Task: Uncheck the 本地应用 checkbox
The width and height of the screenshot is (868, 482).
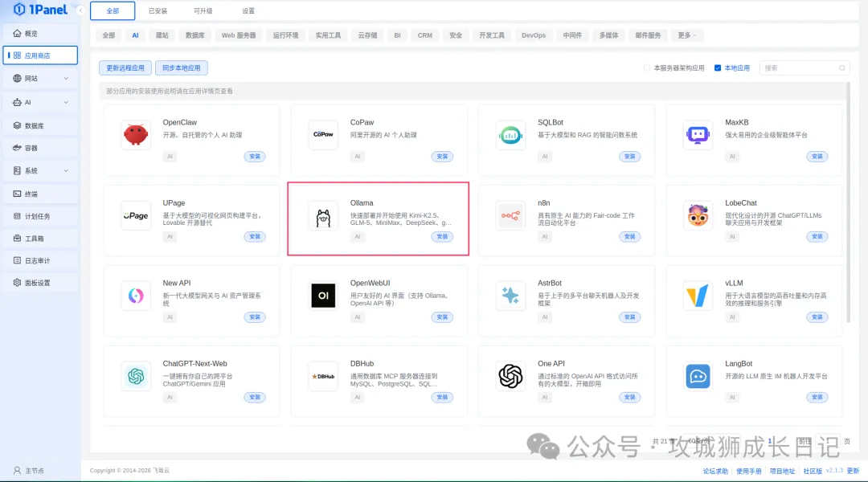Action: tap(718, 68)
